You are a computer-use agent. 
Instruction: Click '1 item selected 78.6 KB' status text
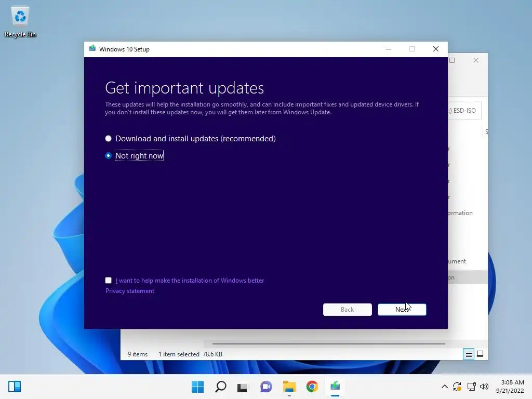[x=190, y=354]
